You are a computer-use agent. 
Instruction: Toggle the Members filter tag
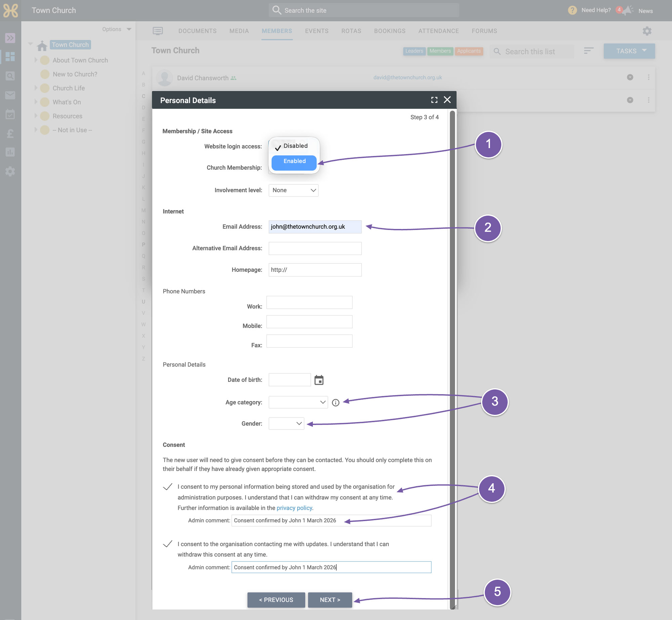(440, 51)
